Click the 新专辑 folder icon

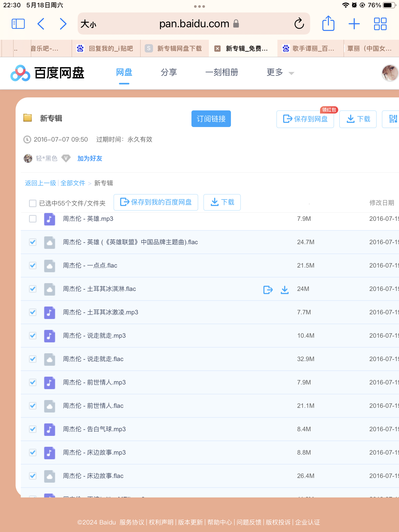28,118
